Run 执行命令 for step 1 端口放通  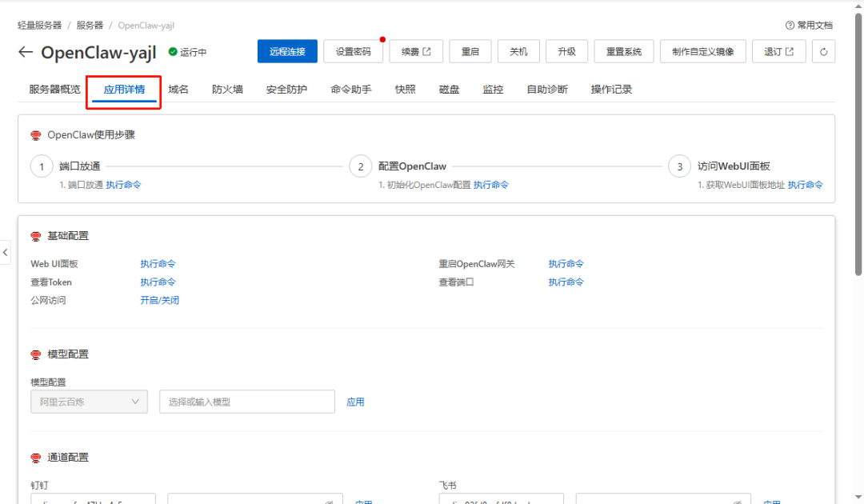point(123,185)
